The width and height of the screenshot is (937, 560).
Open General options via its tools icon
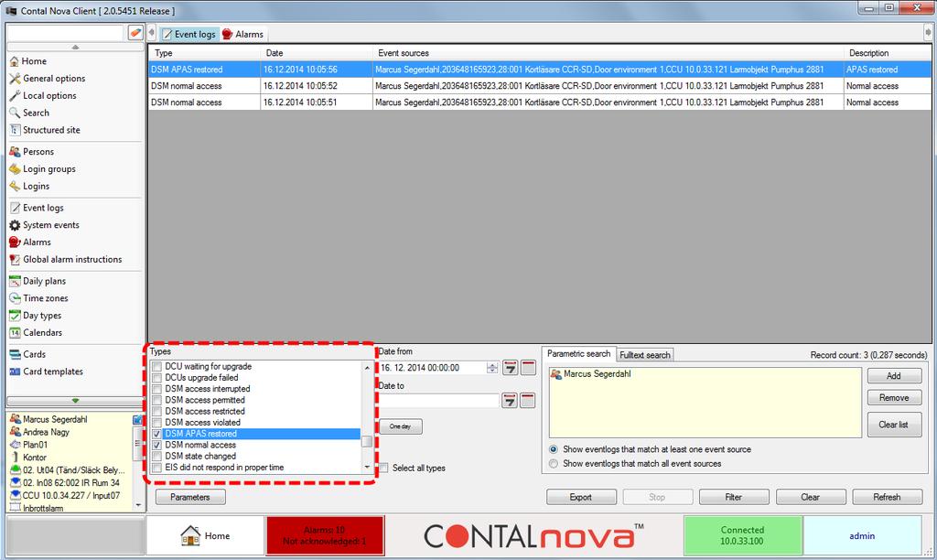pos(15,79)
